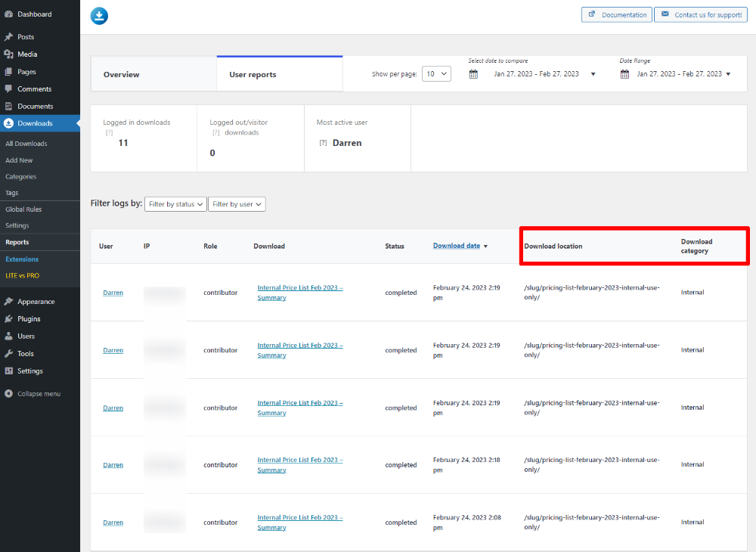
Task: Click the Download category column header
Action: pos(696,247)
